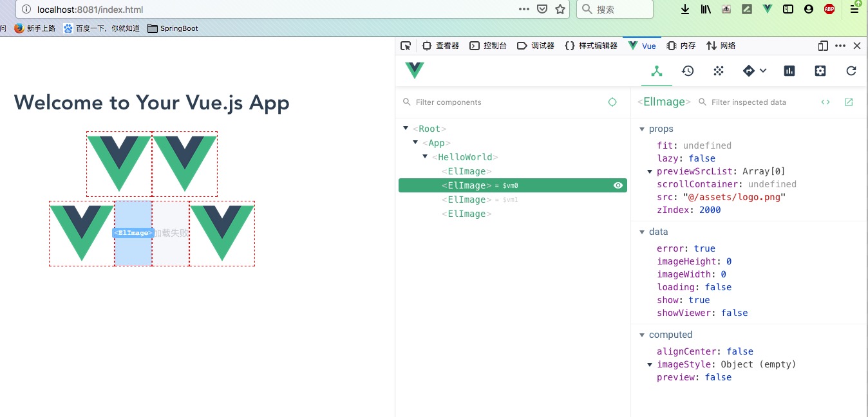Open 百度一下，你就知道 bookmark
This screenshot has height=417, width=868.
pyautogui.click(x=102, y=28)
